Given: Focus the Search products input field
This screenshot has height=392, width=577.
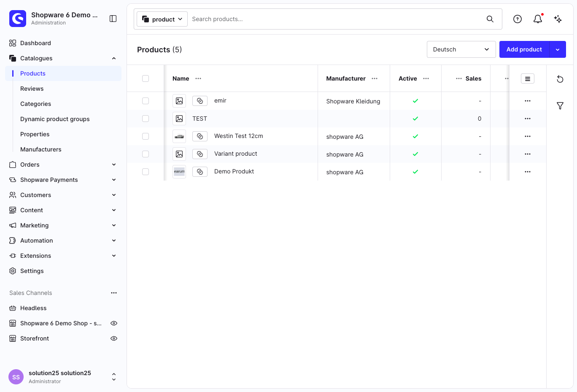Looking at the screenshot, I should click(x=335, y=19).
